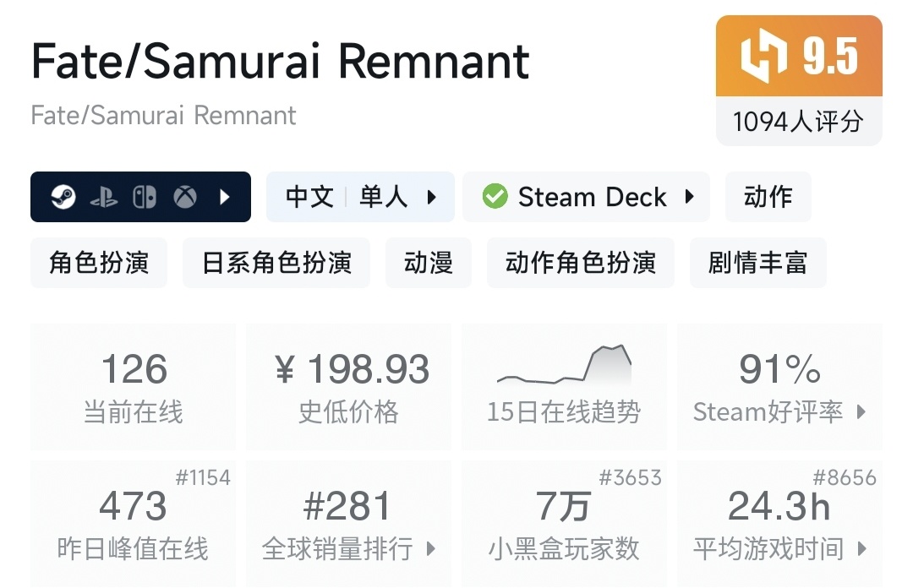Open 平均游戏时间 details arrow

(861, 549)
